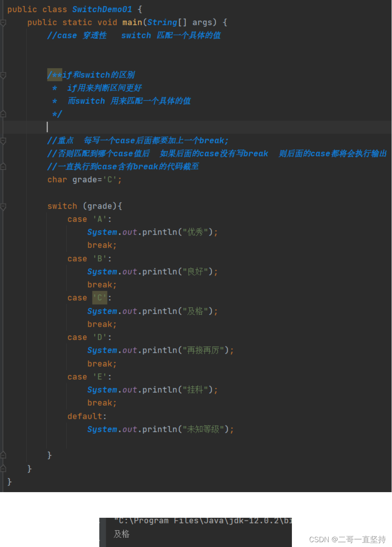Click the println line printing 挂科

[x=152, y=389]
